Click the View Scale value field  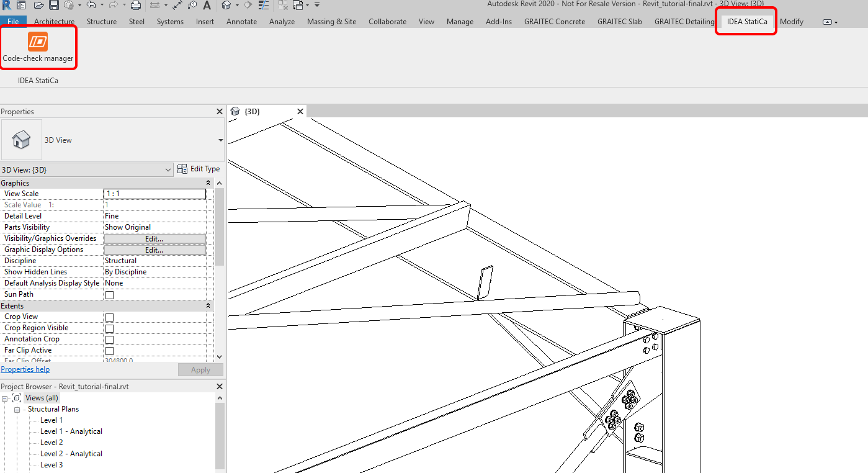pyautogui.click(x=154, y=194)
